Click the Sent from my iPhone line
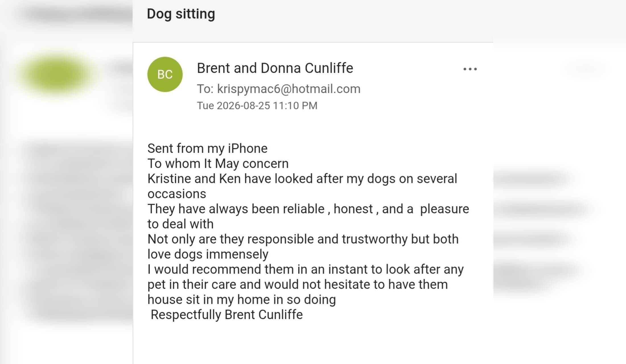 click(207, 148)
